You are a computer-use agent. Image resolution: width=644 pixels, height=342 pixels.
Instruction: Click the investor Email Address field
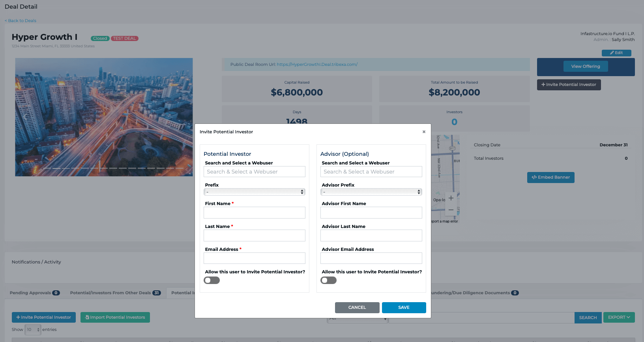click(x=255, y=258)
